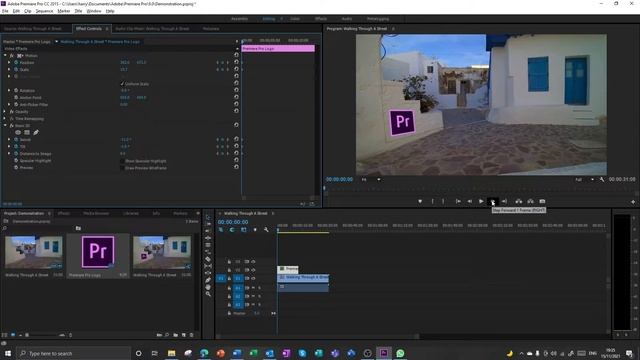Open the Window menu
640x360 pixels.
(94, 11)
